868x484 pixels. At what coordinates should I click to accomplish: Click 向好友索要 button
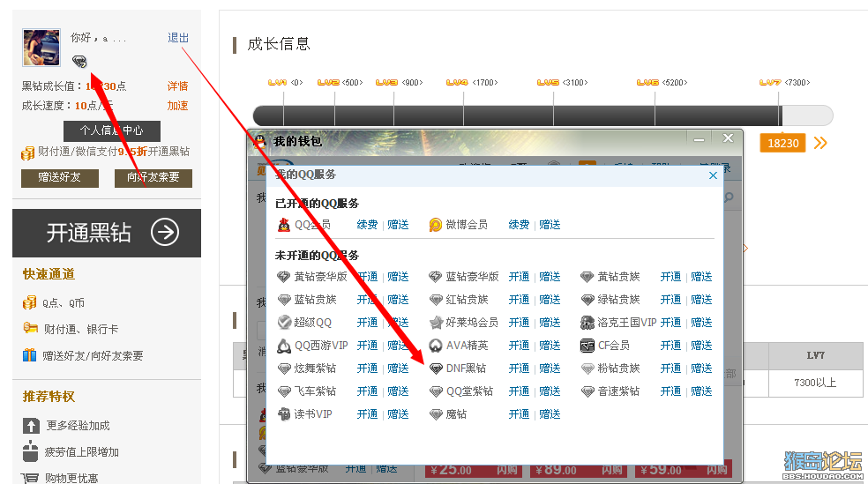point(153,177)
